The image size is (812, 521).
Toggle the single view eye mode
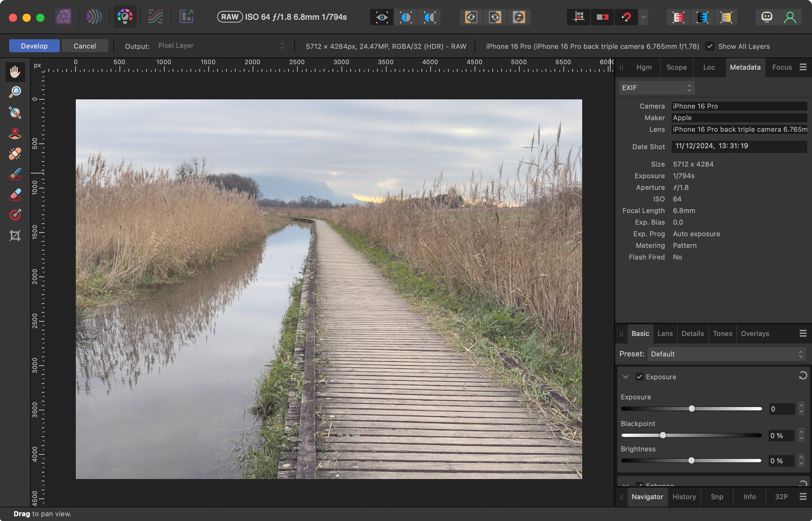[x=382, y=17]
